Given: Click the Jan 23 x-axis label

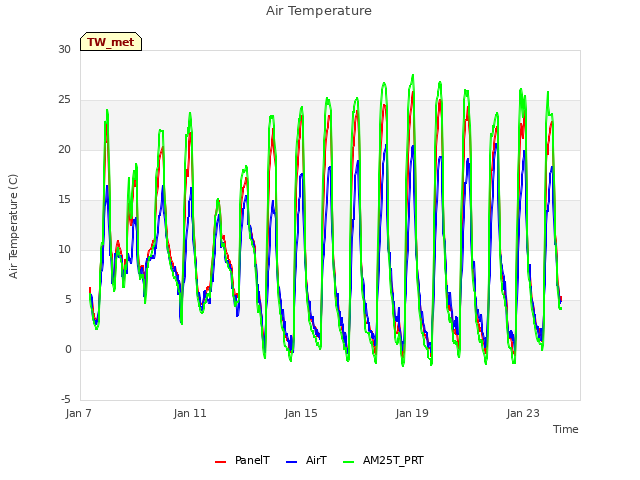Looking at the screenshot, I should pyautogui.click(x=523, y=413).
